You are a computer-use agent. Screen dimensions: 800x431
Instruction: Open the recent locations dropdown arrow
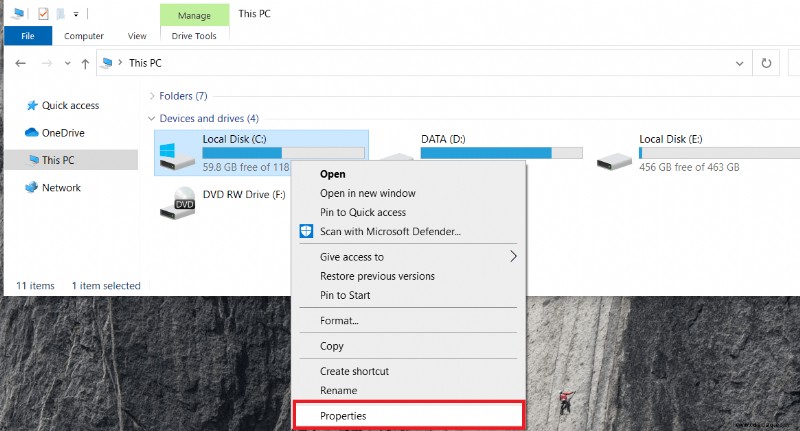click(67, 63)
